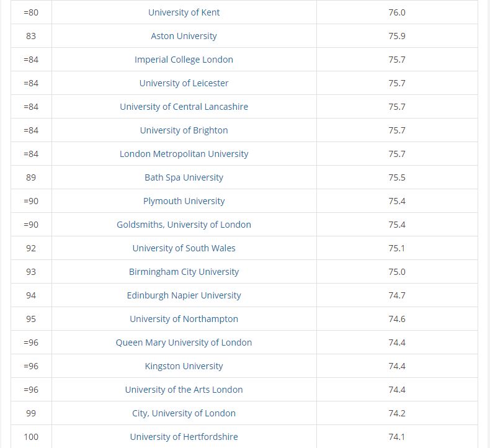Open Edinburgh Napier University link

pyautogui.click(x=184, y=295)
